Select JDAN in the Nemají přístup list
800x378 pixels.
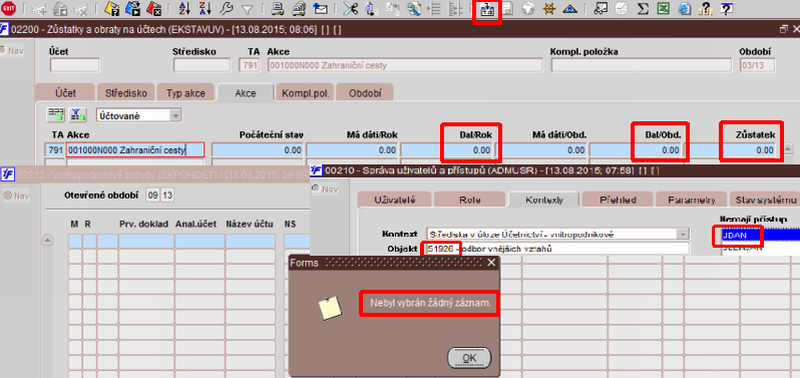[760, 235]
